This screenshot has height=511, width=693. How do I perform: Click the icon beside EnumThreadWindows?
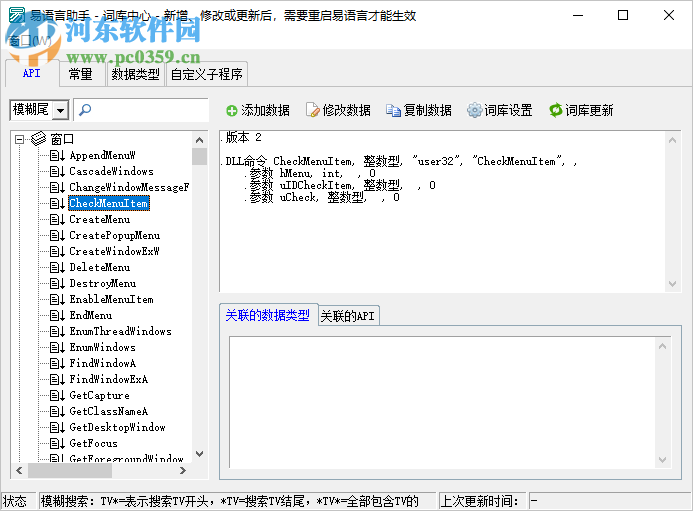click(57, 331)
